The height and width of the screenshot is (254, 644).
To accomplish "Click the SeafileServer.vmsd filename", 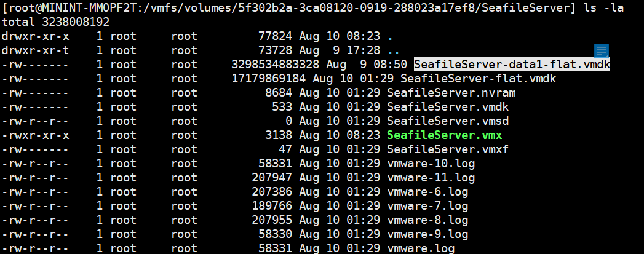I will [448, 121].
